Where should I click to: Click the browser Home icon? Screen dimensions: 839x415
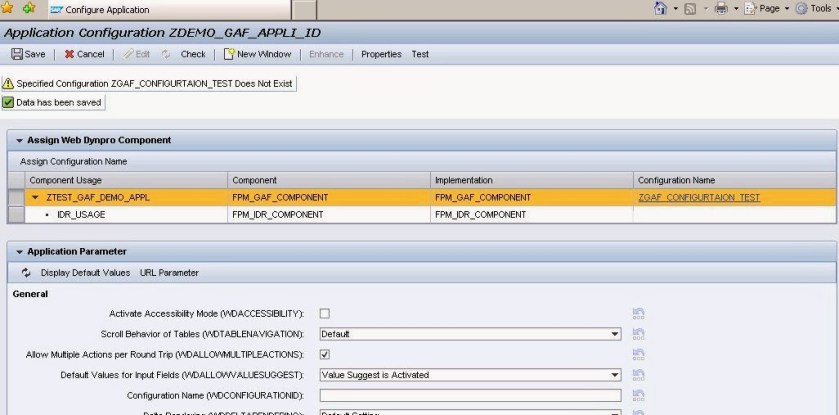click(x=661, y=8)
